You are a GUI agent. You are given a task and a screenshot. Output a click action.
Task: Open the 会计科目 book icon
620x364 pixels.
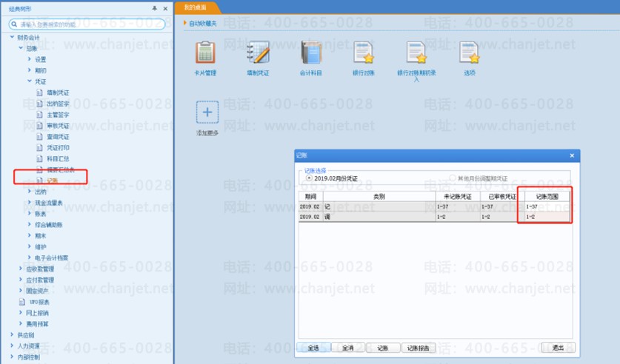pyautogui.click(x=311, y=53)
